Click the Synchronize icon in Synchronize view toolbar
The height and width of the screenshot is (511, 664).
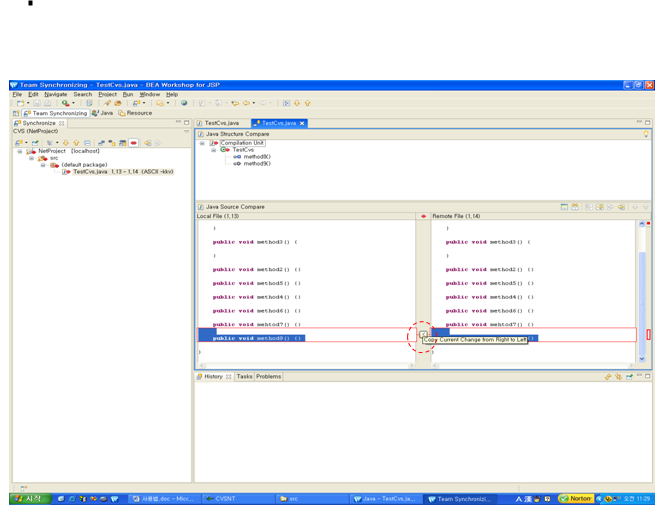click(x=19, y=143)
